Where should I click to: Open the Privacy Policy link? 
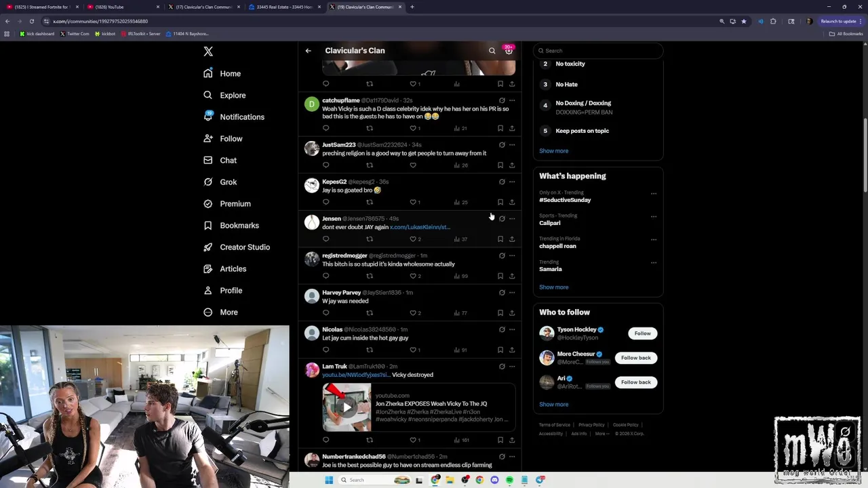[x=591, y=425]
